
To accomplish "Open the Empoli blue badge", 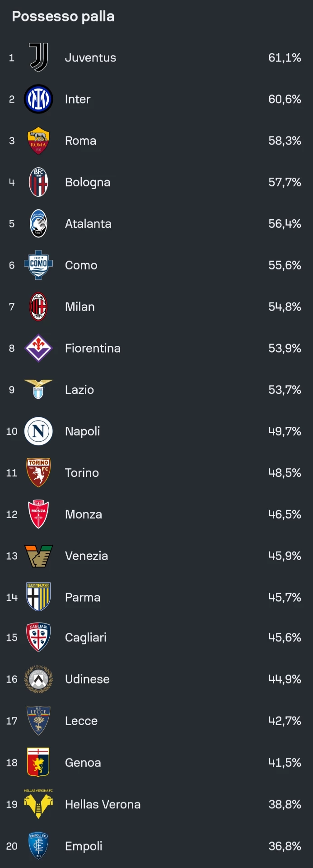I will (38, 846).
